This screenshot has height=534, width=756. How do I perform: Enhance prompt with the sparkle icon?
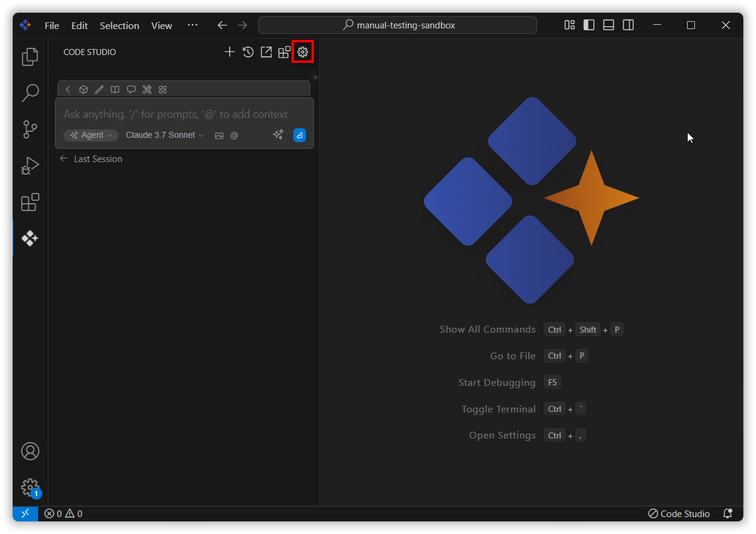278,135
